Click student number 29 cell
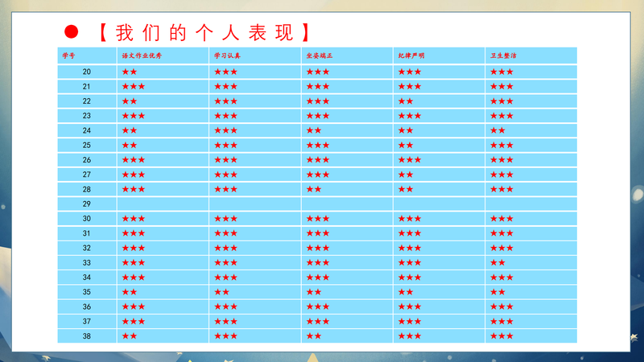Screen dimensions: 644x362 coord(87,204)
